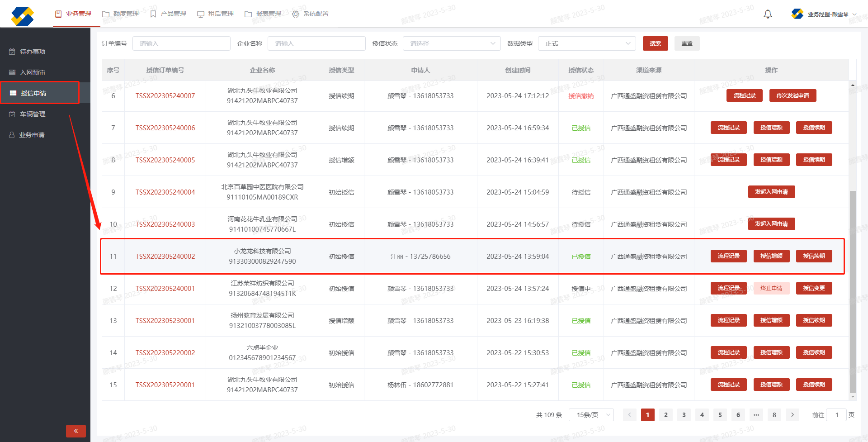Open the 报表管理 top menu
Viewport: 868px width, 442px height.
[263, 14]
